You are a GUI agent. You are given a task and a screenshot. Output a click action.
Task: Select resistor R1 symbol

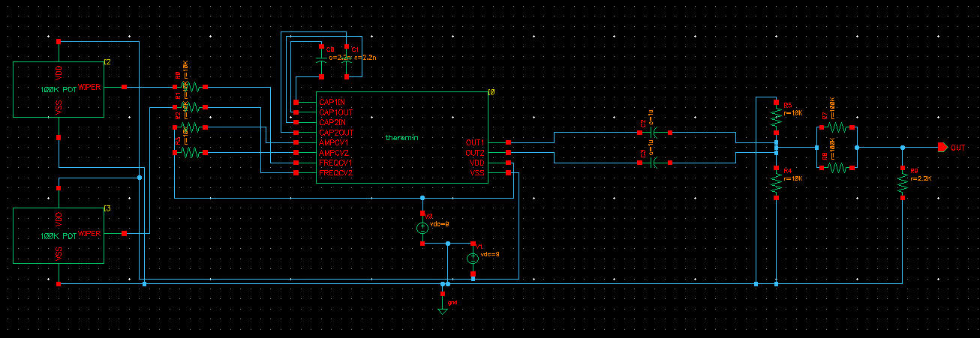189,108
